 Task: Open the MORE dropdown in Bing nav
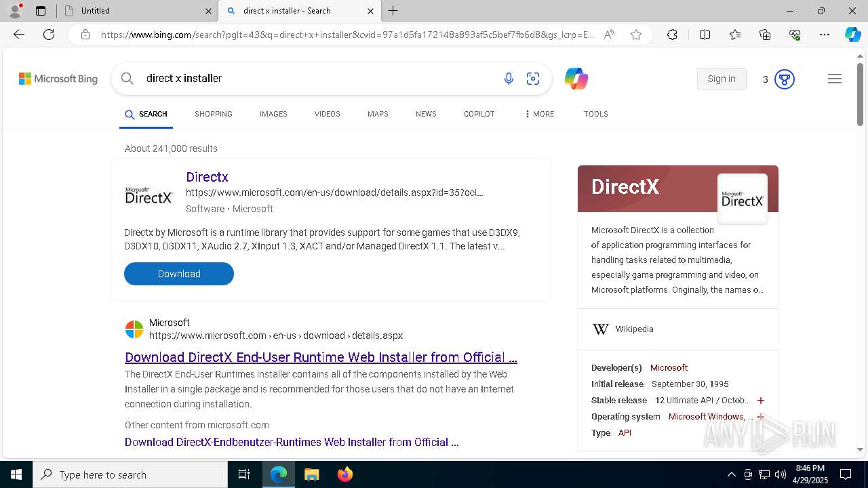(x=539, y=114)
